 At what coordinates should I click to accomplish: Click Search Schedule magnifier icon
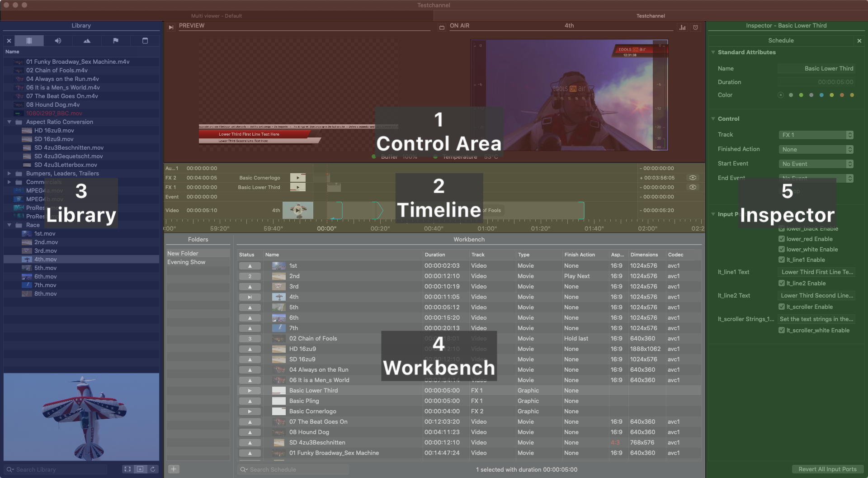click(x=244, y=469)
